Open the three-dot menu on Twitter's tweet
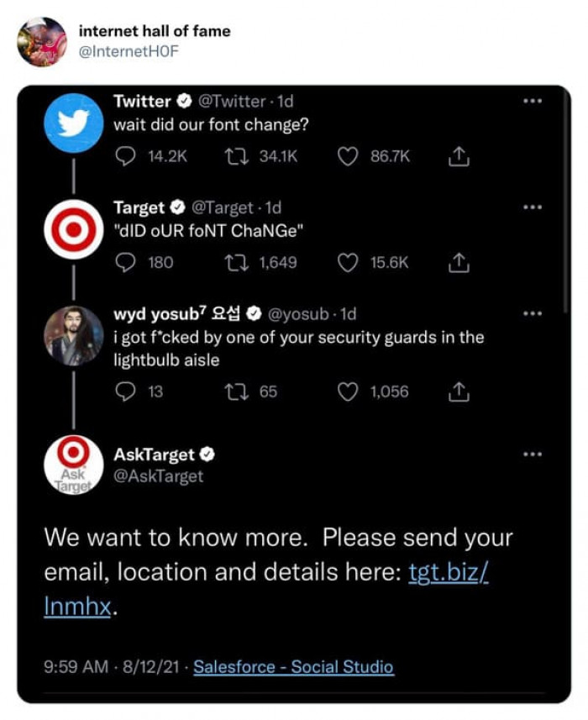Screen dimensions: 588x720 [x=532, y=99]
